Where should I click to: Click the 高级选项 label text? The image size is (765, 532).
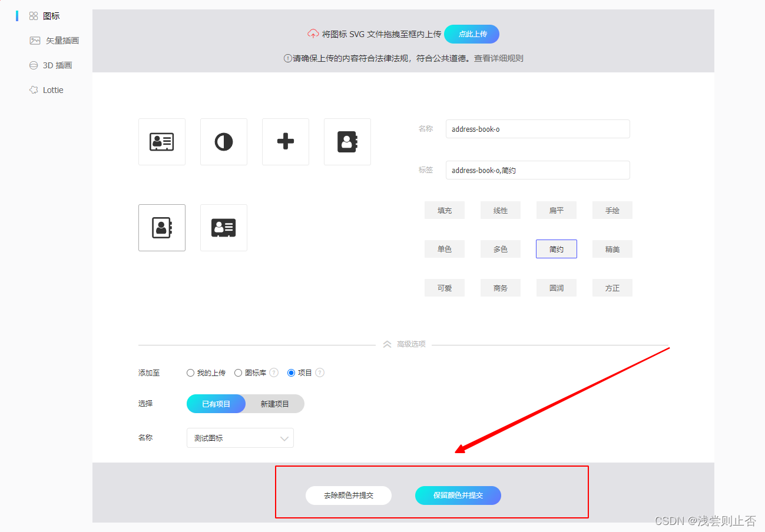pos(411,344)
